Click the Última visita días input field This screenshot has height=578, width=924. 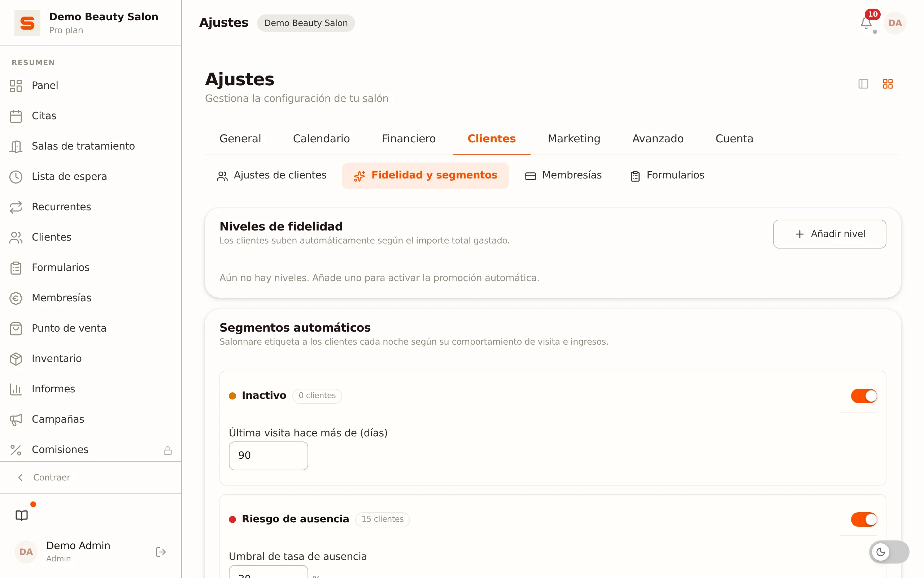pyautogui.click(x=268, y=456)
